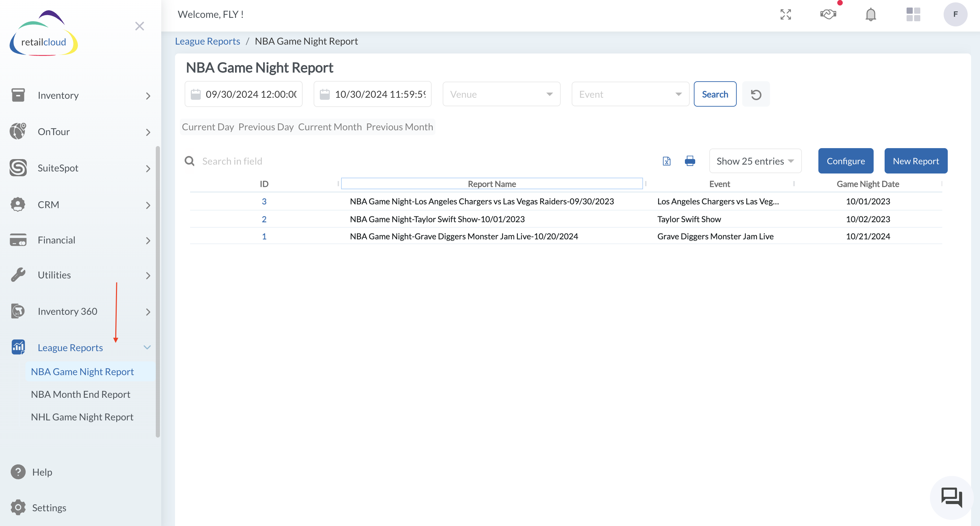Expand the OnTour menu chevron
The height and width of the screenshot is (526, 980).
pos(148,132)
